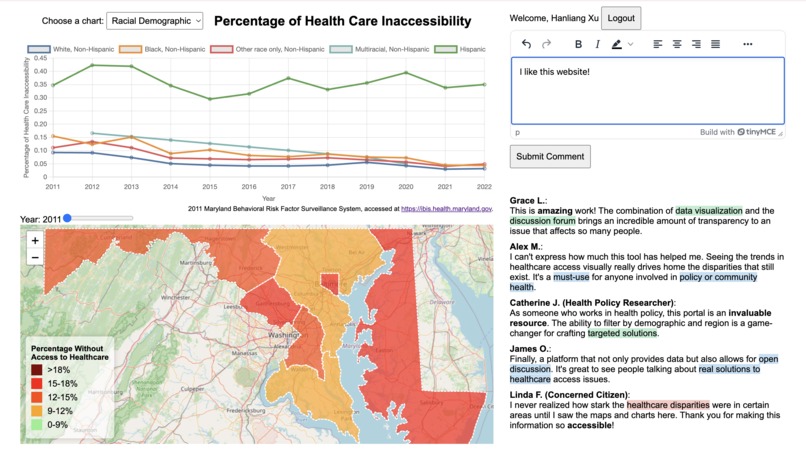Toggle the White, Non-Hispanic legend series
806x457 pixels.
coord(71,49)
